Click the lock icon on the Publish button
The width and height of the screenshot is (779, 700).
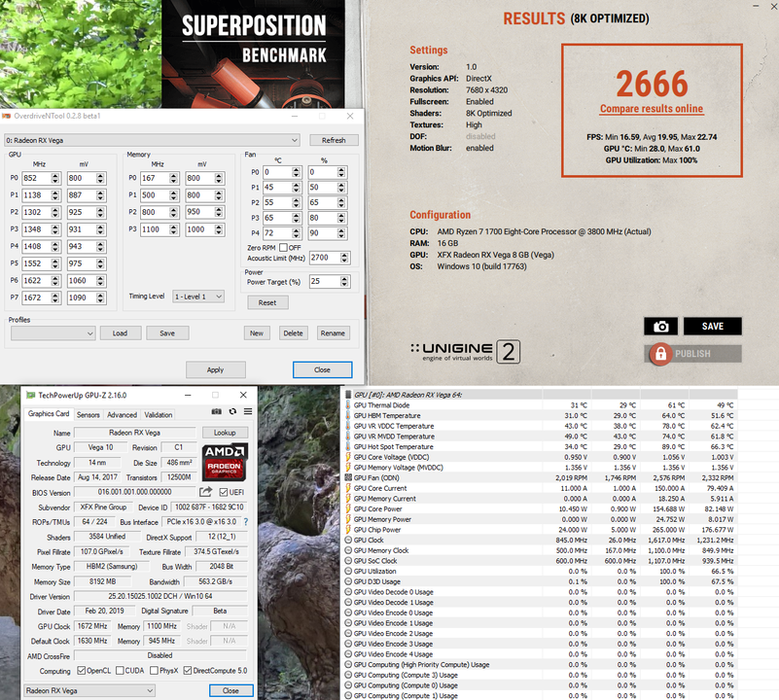click(660, 354)
